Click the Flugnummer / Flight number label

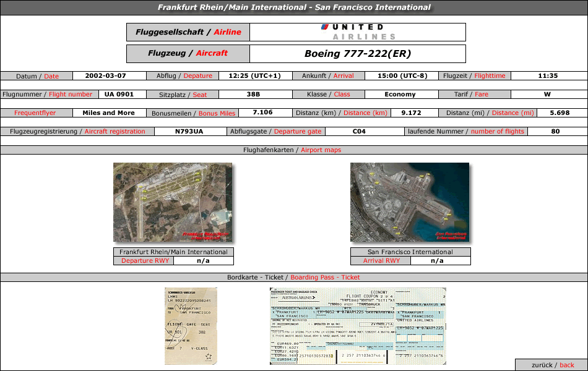[47, 94]
